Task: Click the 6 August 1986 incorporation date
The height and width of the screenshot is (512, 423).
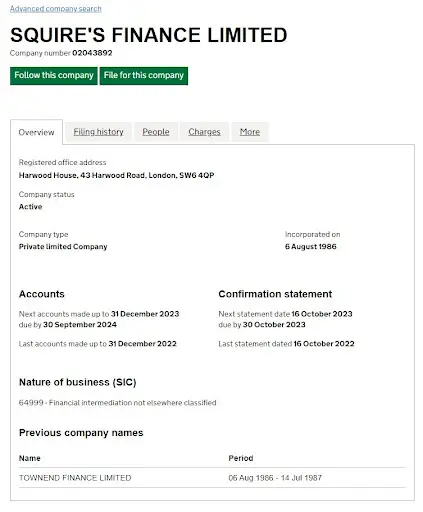Action: point(311,247)
